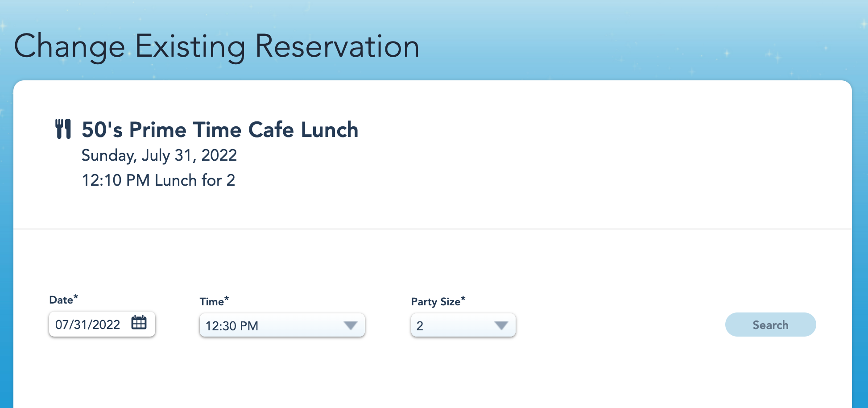Click the party size value 2
This screenshot has height=408, width=868.
[x=420, y=326]
